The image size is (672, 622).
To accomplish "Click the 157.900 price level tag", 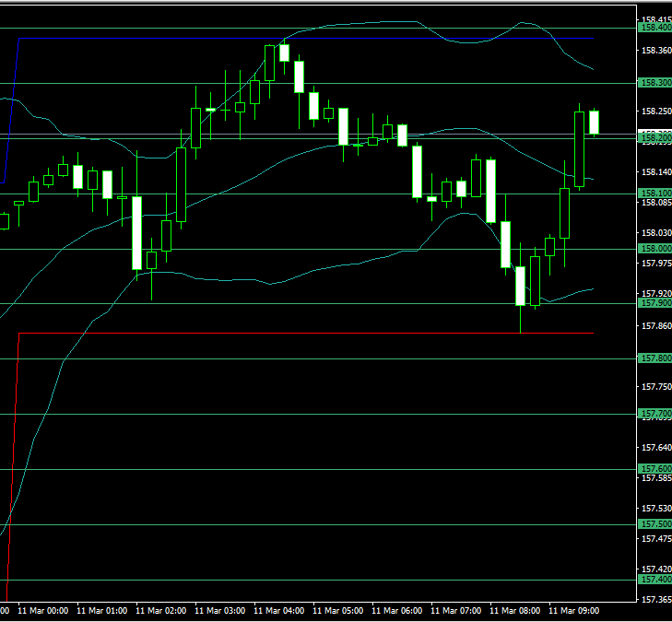I will click(654, 302).
